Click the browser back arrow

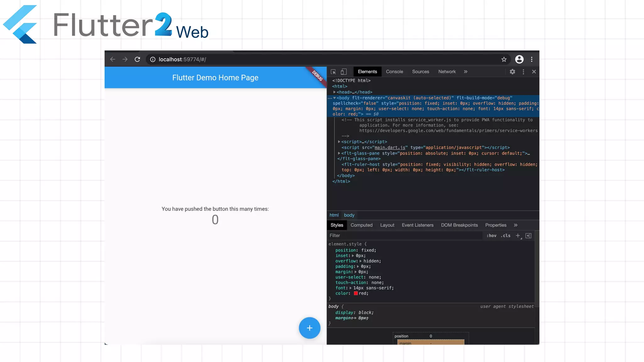[113, 59]
